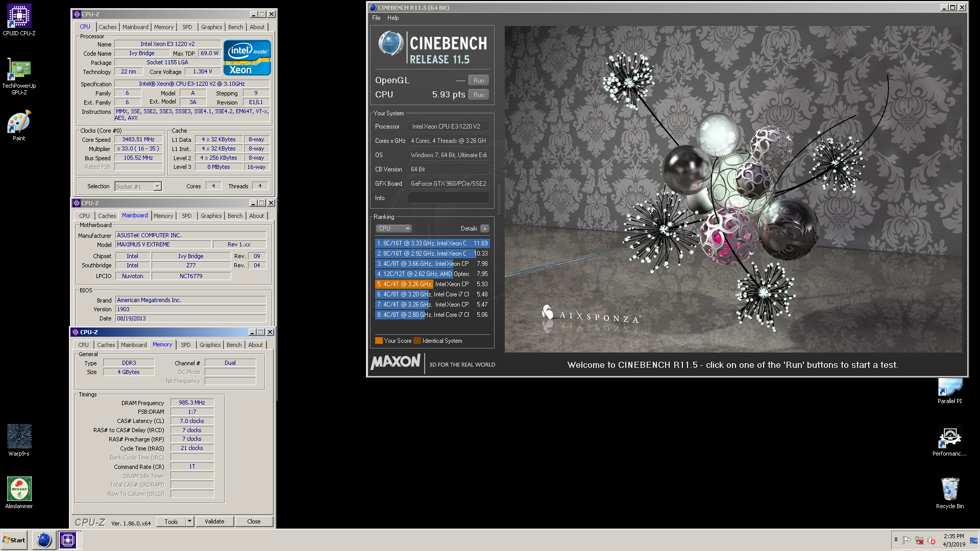
Task: Open the Performance monitor desktop shortcut
Action: (949, 441)
